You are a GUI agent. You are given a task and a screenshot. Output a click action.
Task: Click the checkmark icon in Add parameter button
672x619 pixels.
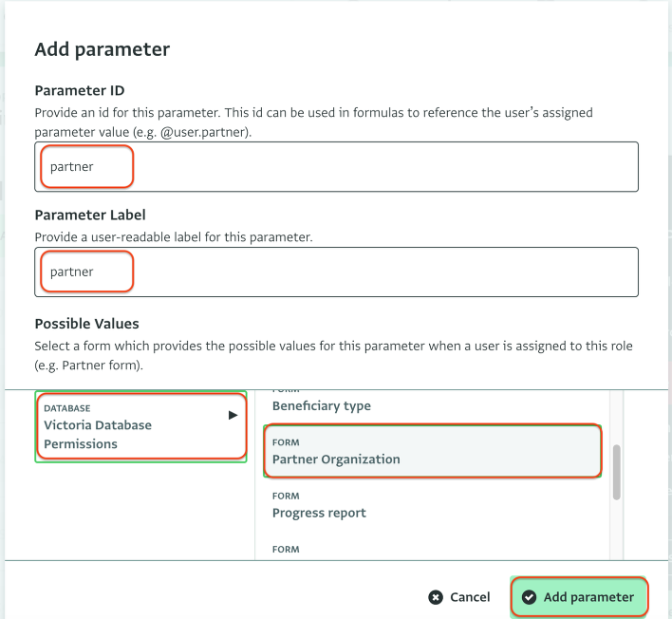(x=529, y=597)
